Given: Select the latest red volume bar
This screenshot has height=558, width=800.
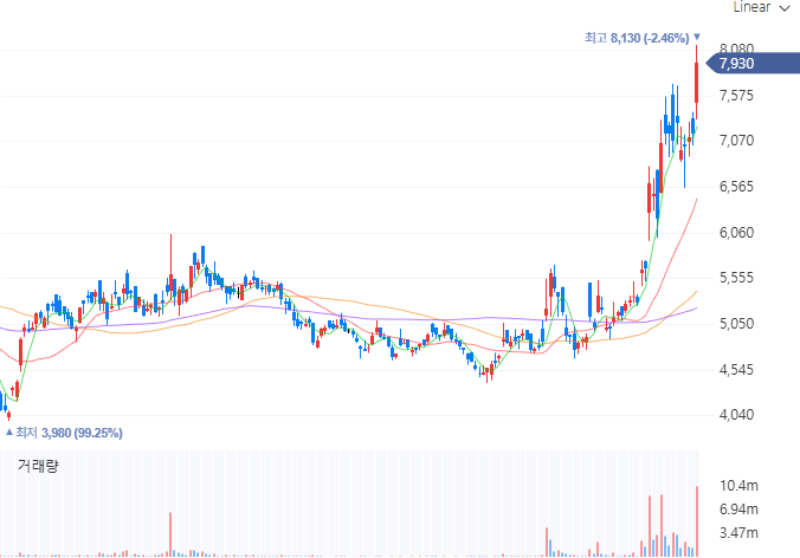Looking at the screenshot, I should (x=697, y=521).
